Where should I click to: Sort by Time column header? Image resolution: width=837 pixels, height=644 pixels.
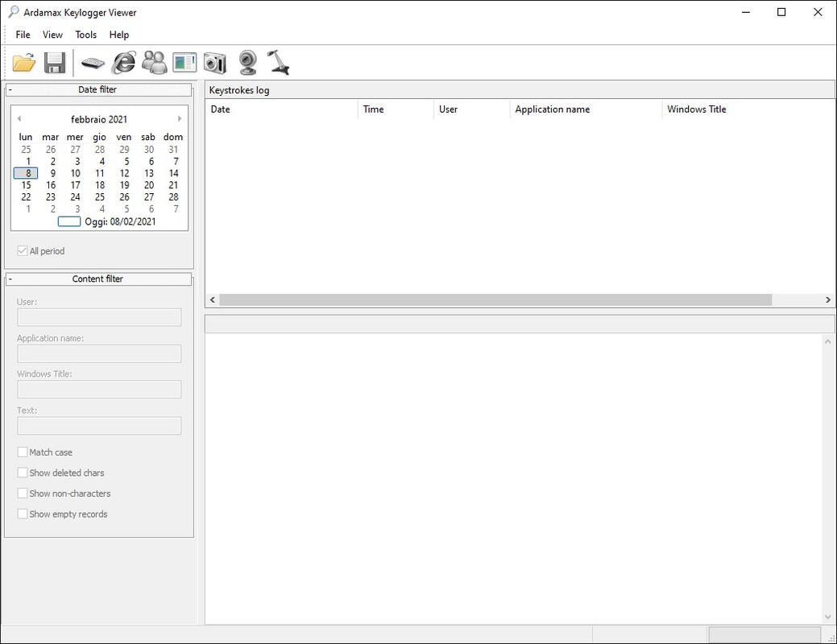[x=396, y=109]
